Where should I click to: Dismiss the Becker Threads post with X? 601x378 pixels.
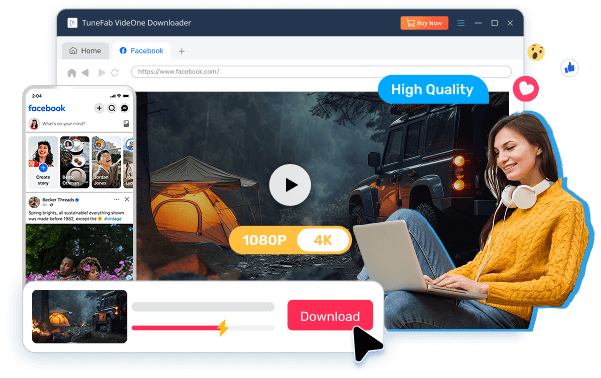[127, 199]
